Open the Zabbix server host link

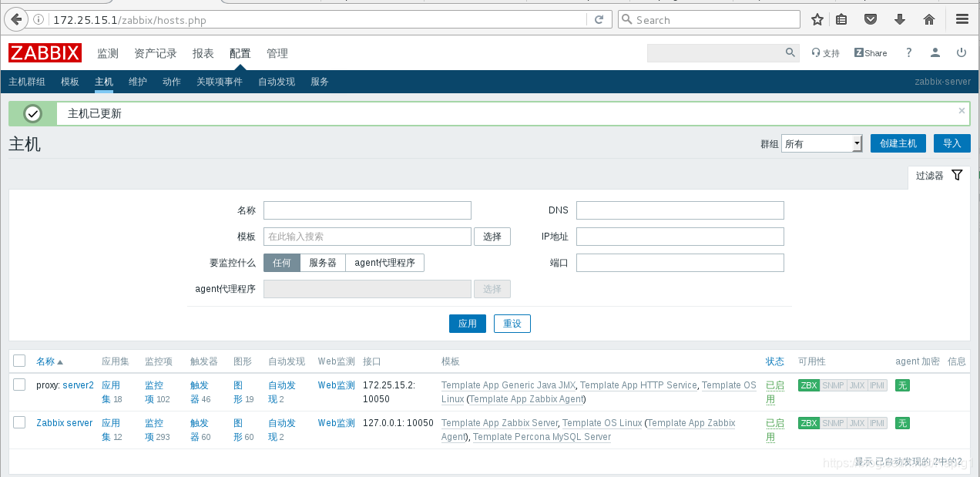tap(64, 423)
